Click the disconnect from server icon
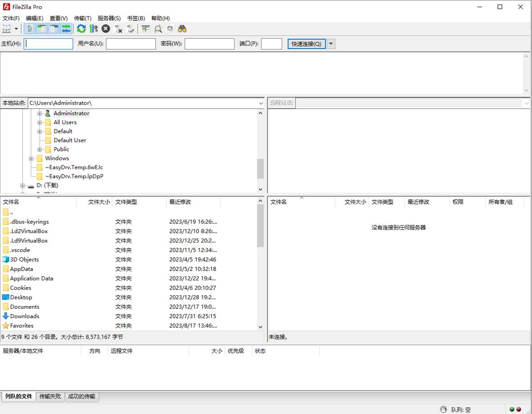 tap(118, 29)
